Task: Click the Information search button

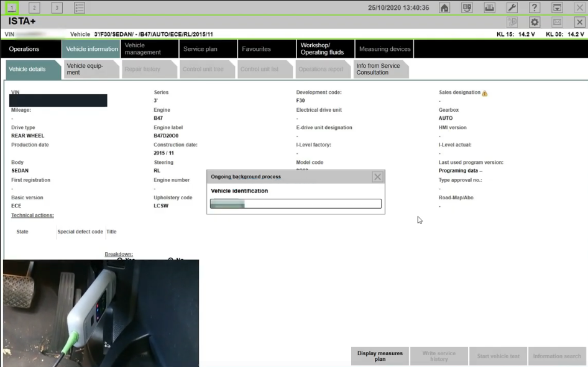Action: click(x=557, y=356)
